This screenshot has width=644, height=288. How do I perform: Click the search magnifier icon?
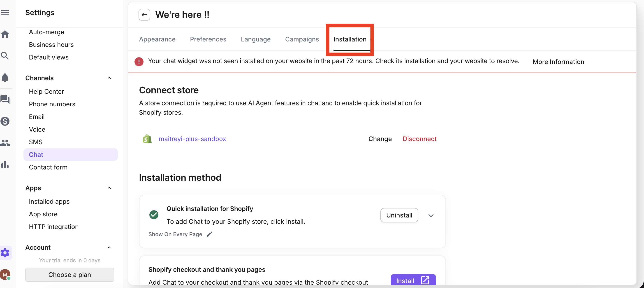(x=5, y=56)
